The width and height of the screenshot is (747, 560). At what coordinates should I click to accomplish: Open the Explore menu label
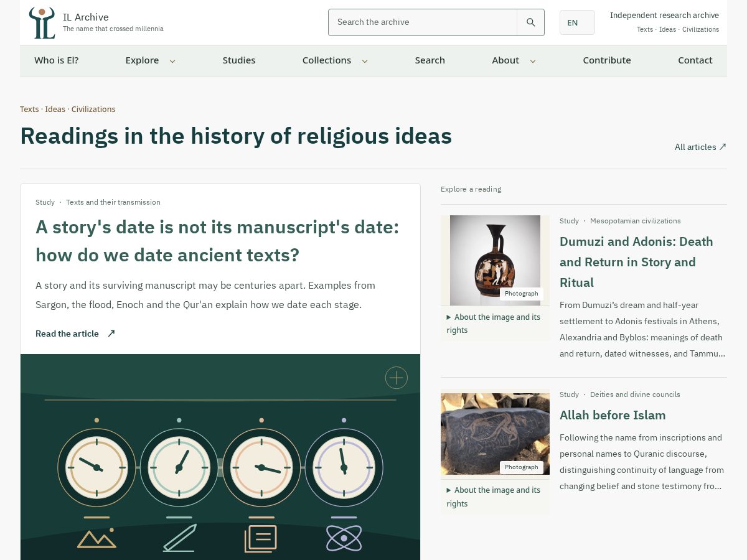(x=142, y=60)
